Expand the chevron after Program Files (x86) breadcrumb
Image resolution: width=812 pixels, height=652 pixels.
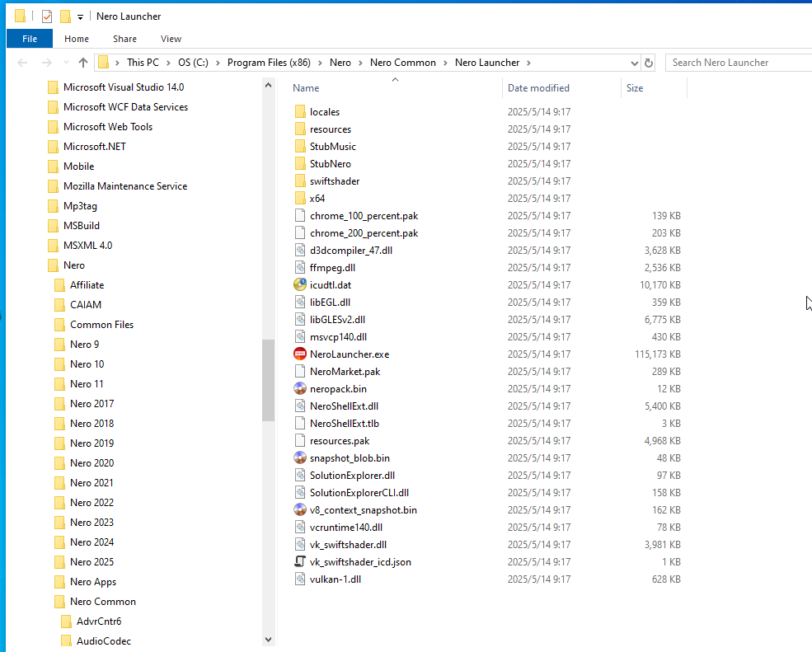coord(320,63)
